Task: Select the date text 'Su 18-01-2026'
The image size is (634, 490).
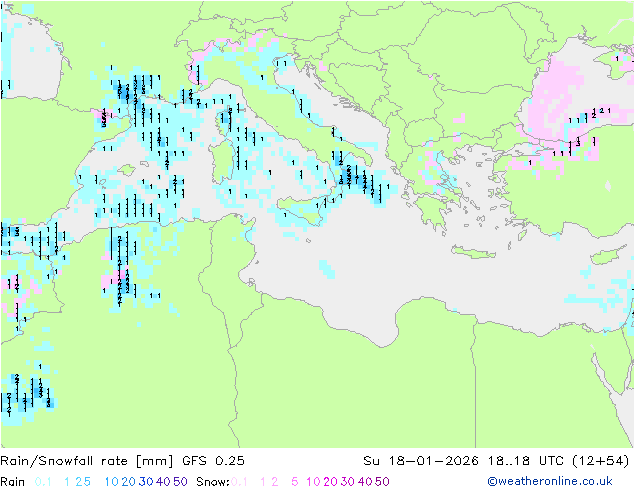Action: (x=421, y=461)
